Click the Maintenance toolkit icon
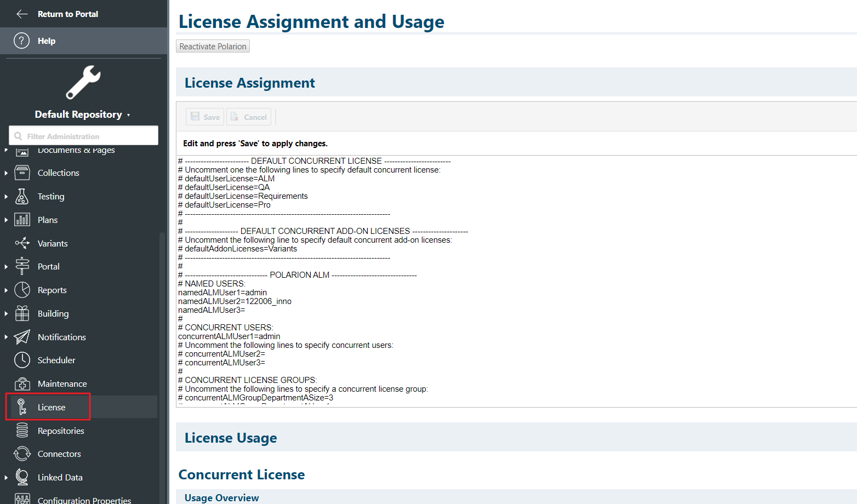 click(x=22, y=383)
